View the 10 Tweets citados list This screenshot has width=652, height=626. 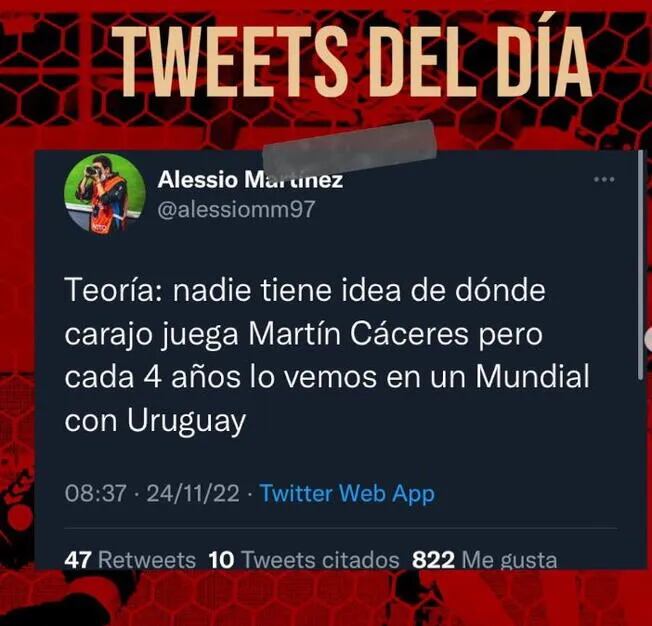click(x=304, y=560)
